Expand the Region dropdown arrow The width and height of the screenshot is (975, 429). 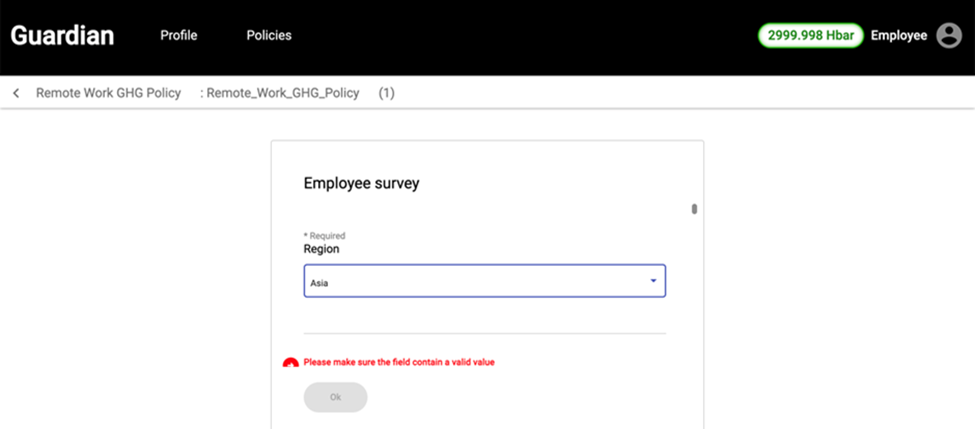click(x=653, y=281)
